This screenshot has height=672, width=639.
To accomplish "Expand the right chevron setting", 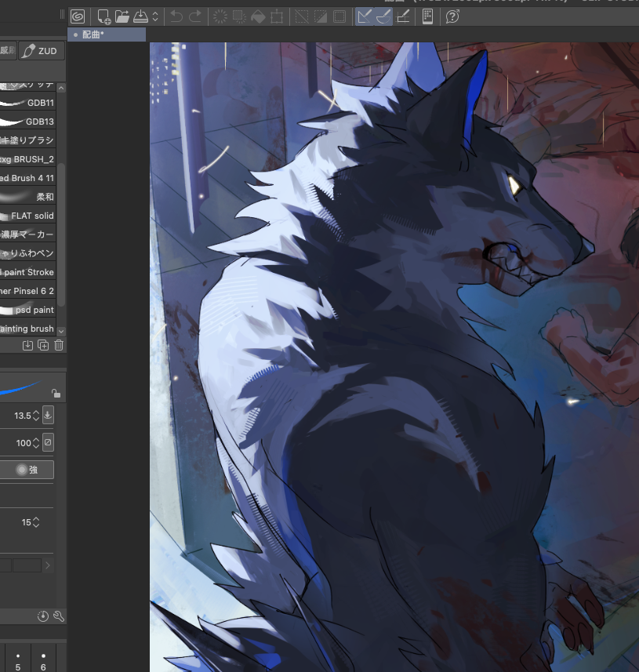I will click(x=48, y=565).
